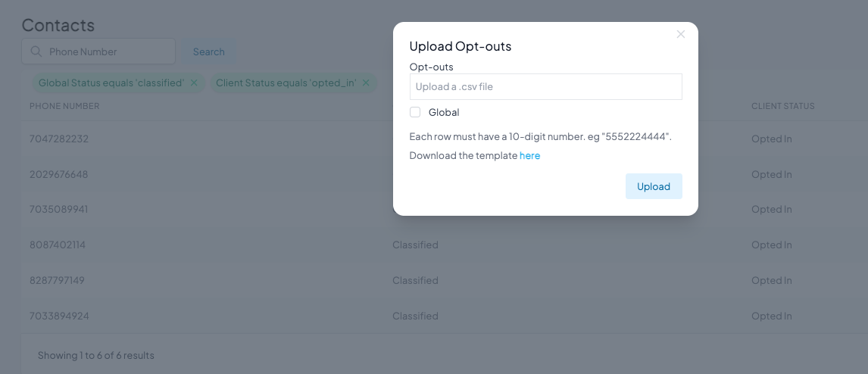
Task: Download the template via 'here' link
Action: [x=529, y=155]
